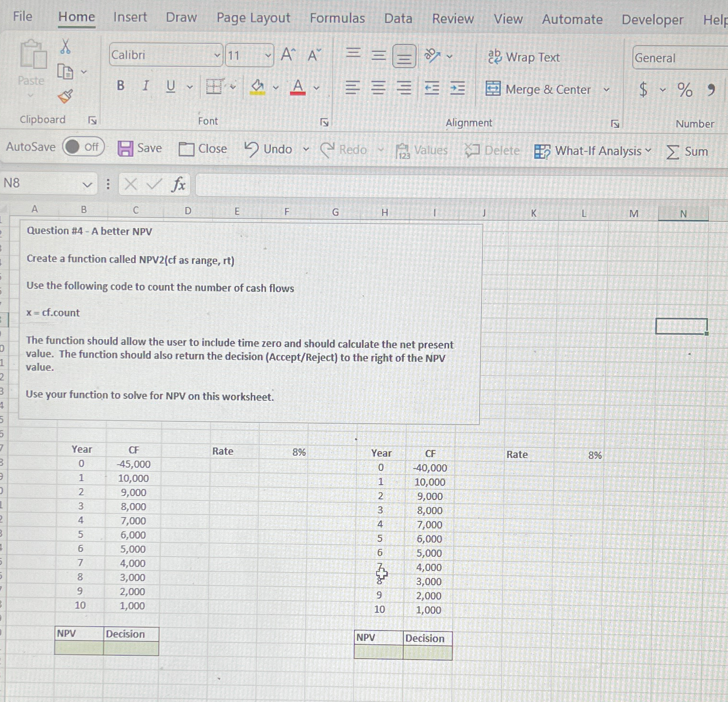Center text horizontally
The height and width of the screenshot is (702, 728).
(x=379, y=88)
